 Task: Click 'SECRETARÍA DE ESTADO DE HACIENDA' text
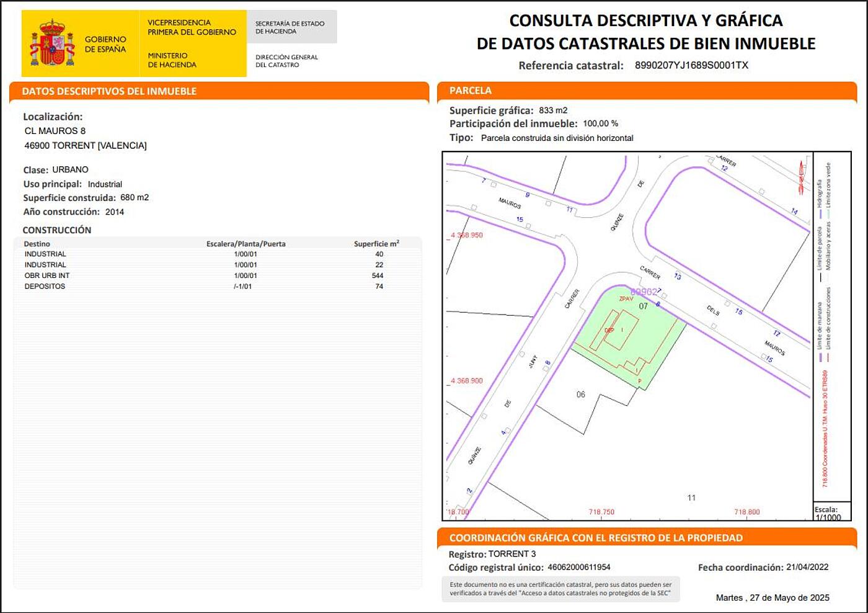290,27
